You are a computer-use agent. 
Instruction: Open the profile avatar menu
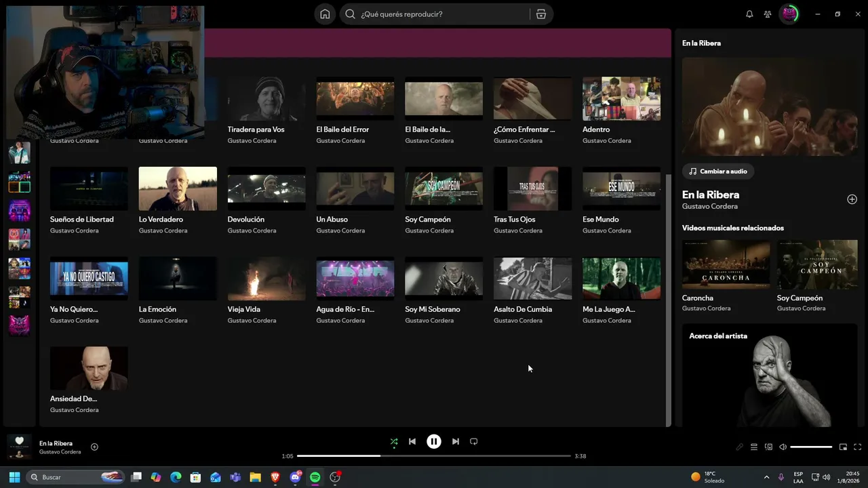(789, 14)
